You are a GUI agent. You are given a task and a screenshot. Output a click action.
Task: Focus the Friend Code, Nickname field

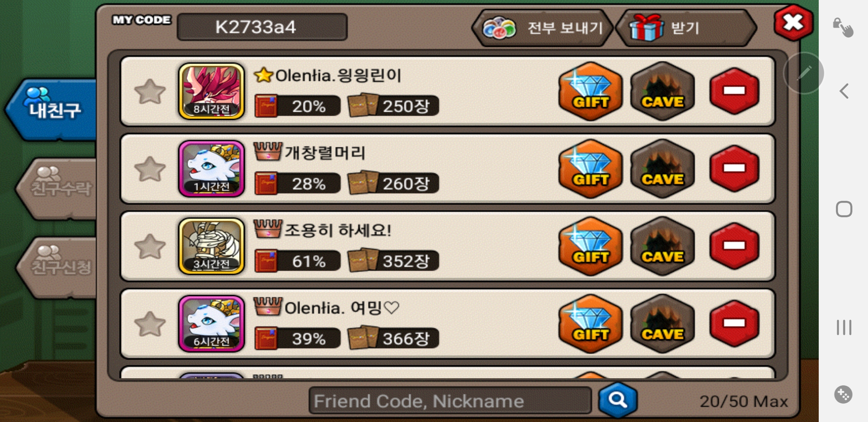coord(450,401)
